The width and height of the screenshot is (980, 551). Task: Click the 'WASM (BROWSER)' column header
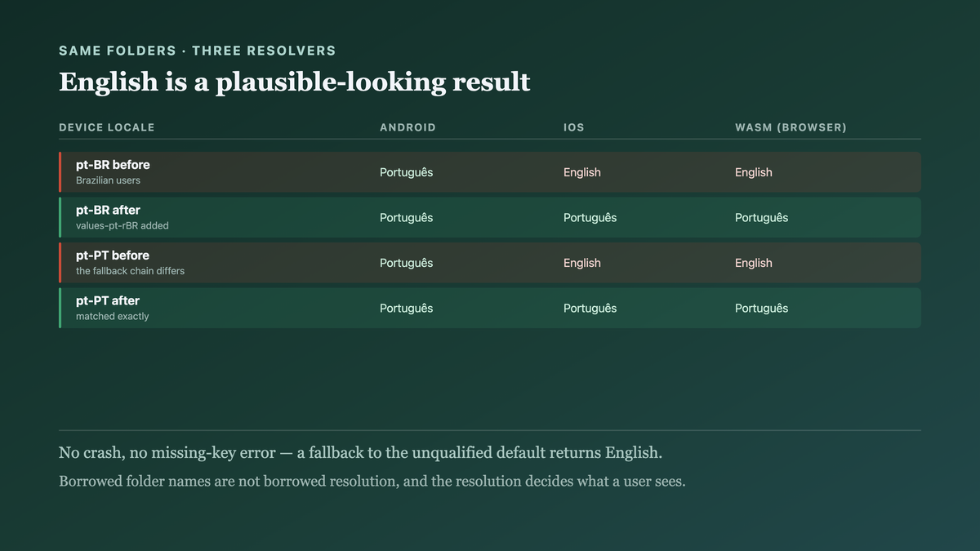[x=791, y=127]
